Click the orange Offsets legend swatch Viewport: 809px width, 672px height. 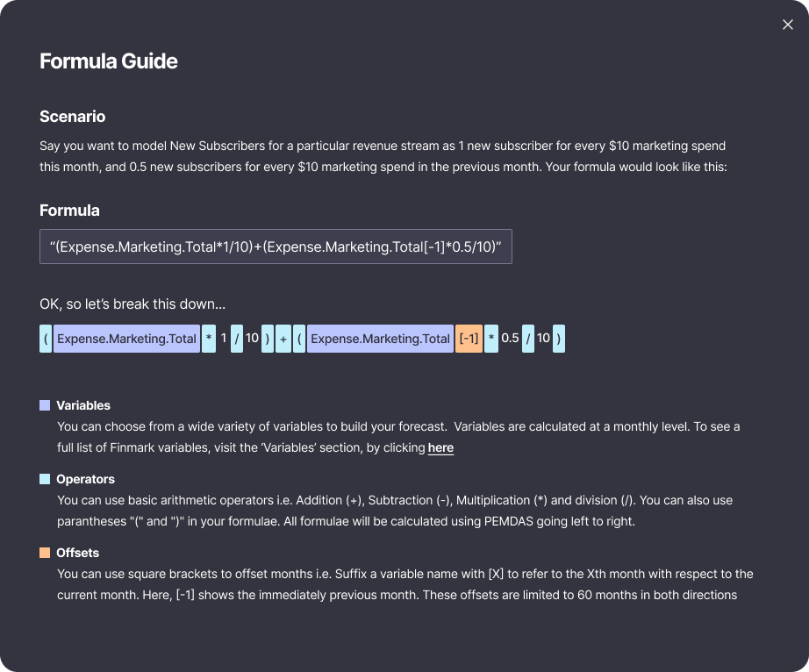pos(45,553)
